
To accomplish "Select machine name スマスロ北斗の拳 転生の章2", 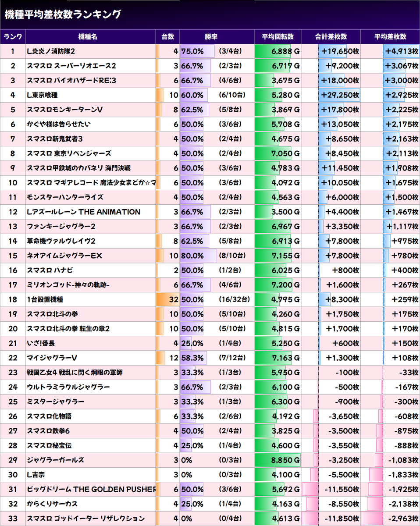I will pos(68,329).
